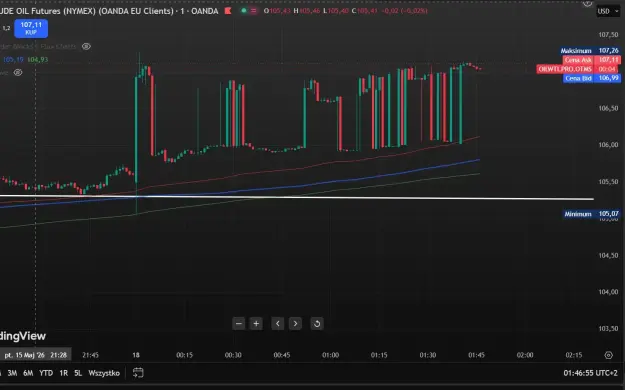Click the red flag icon beside OANDA title
Viewport: 625px width, 390px height.
click(x=228, y=11)
